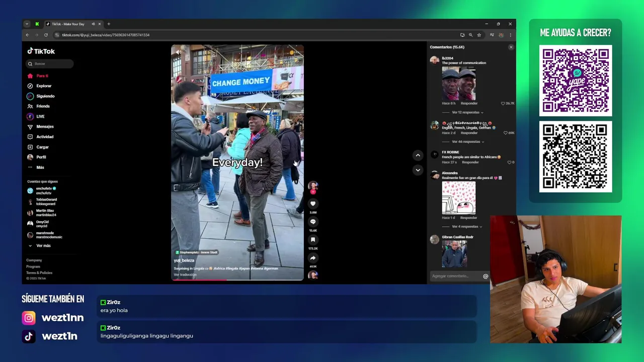Expand 'Ver 4 respuestas' replies
Viewport: 644px width, 362px height.
point(466,226)
